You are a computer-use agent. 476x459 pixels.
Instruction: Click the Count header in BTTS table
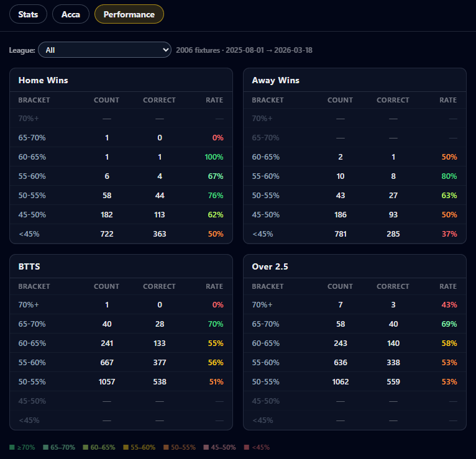(x=106, y=286)
